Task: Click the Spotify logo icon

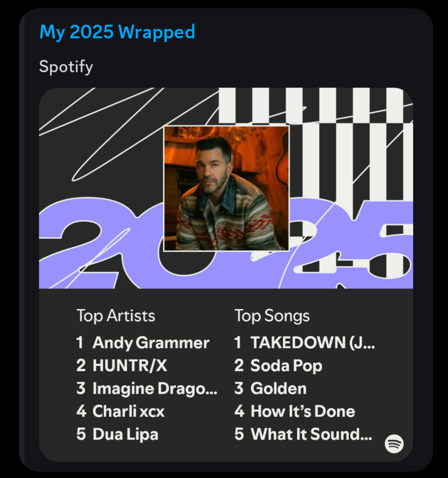Action: coord(394,443)
